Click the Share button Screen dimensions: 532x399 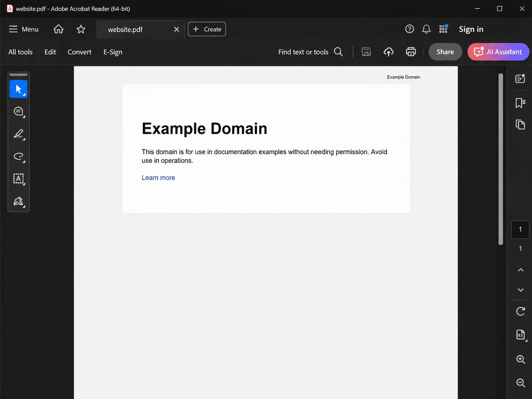pos(445,52)
